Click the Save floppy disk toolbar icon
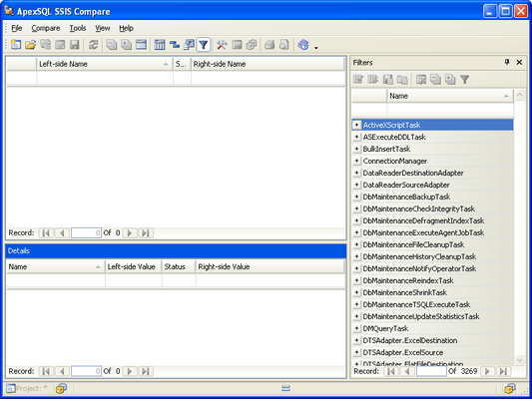Image resolution: width=532 pixels, height=399 pixels. 75,45
